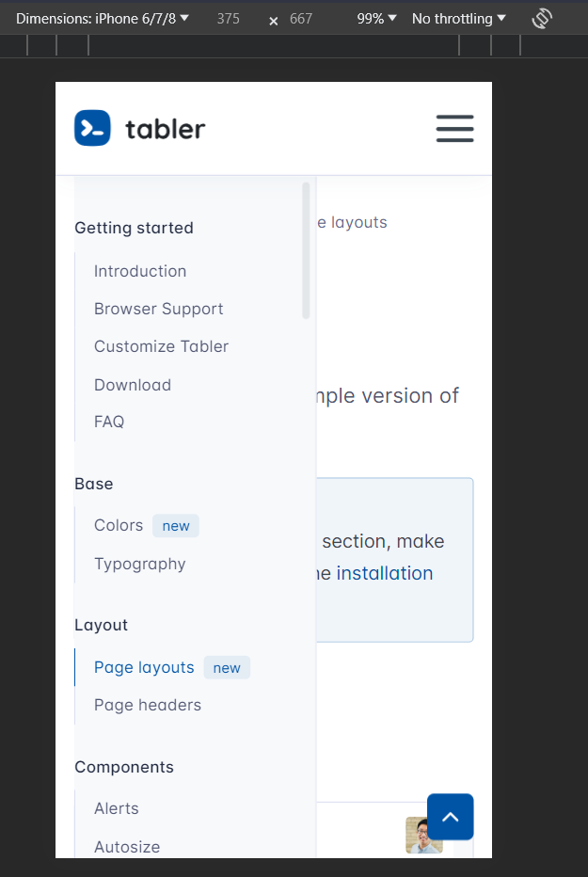Open Colors page marked new

coord(119,525)
